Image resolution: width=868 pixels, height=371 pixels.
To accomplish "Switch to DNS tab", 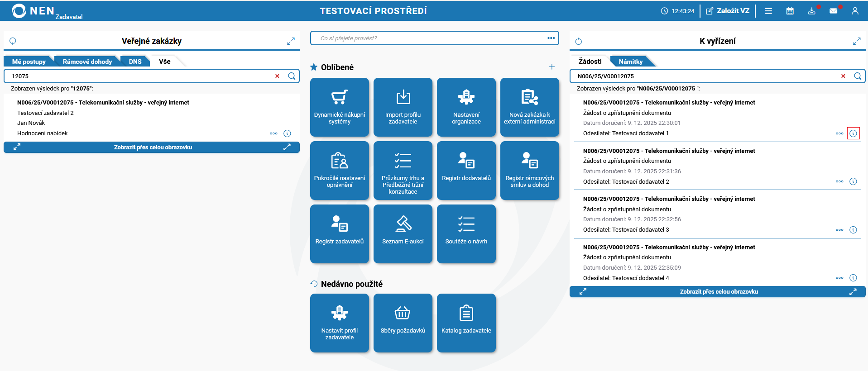I will point(135,62).
